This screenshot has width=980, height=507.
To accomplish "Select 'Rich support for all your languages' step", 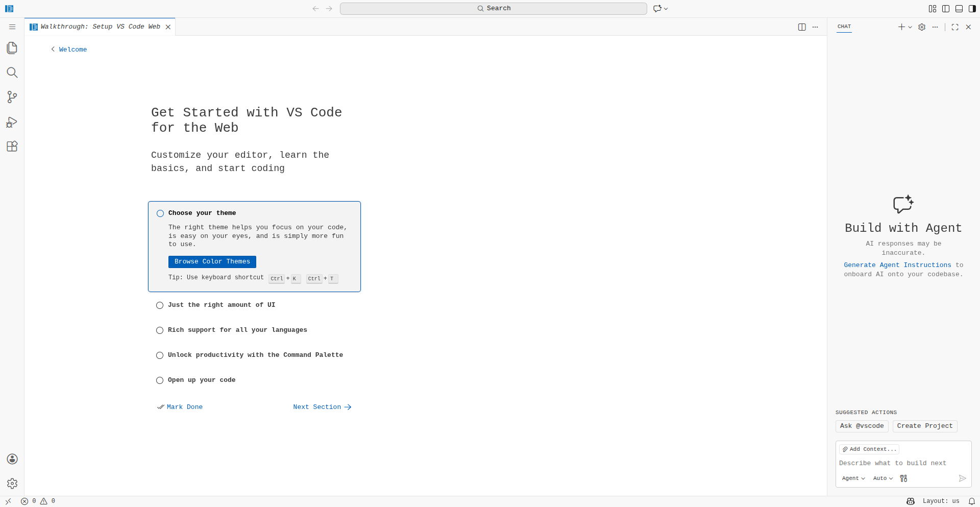I will pos(237,330).
